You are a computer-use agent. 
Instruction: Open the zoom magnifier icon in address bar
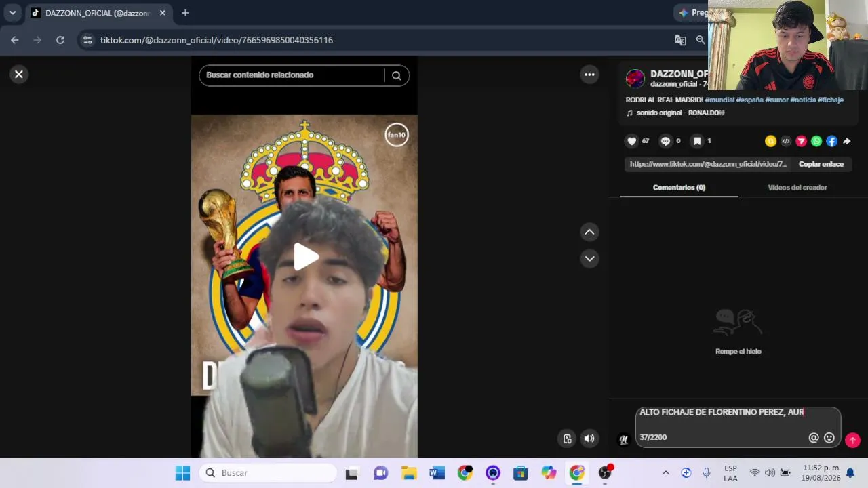(701, 40)
